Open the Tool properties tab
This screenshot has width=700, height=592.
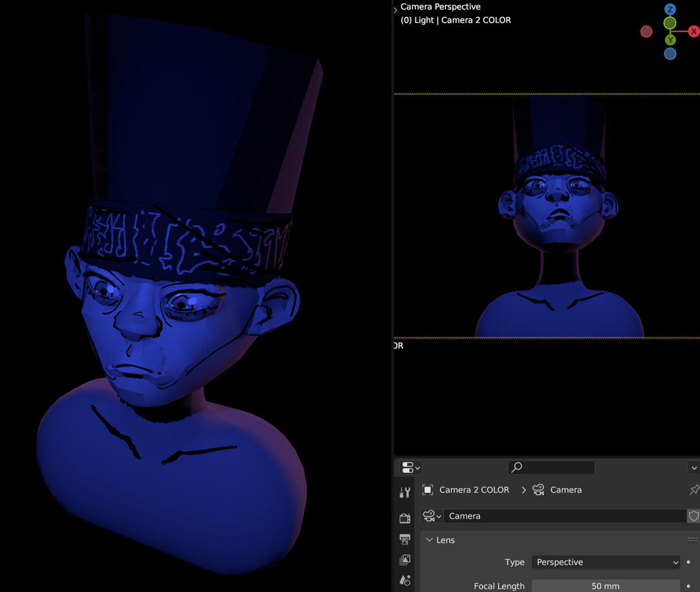[405, 493]
